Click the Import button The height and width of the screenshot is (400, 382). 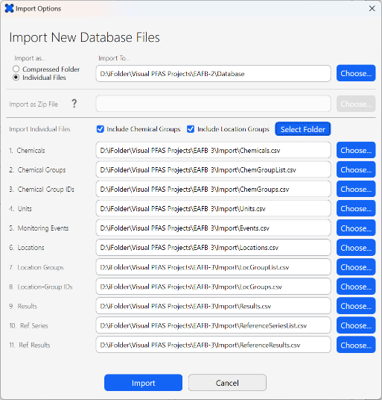(x=143, y=383)
